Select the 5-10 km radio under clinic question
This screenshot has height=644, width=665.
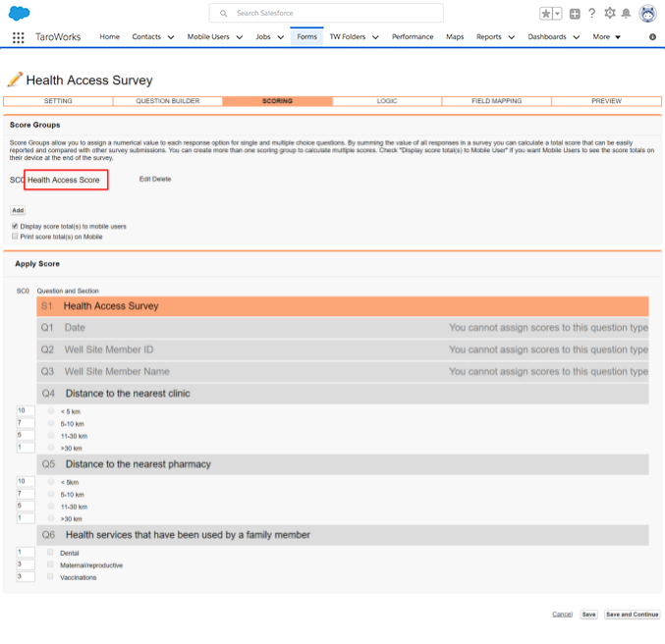(51, 423)
